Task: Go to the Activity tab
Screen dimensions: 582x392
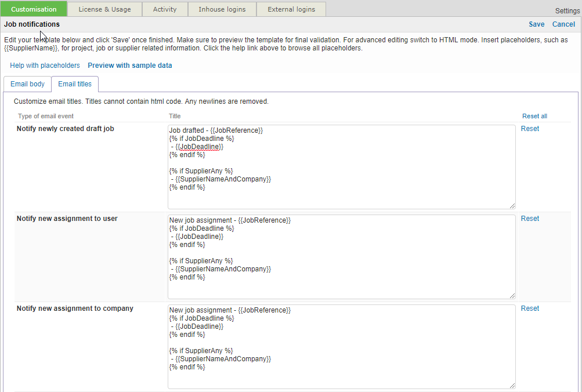Action: [x=165, y=9]
